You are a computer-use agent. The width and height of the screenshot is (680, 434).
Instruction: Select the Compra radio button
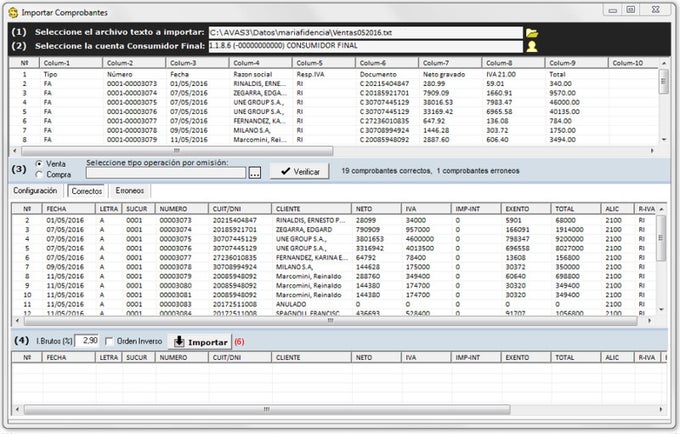point(39,175)
